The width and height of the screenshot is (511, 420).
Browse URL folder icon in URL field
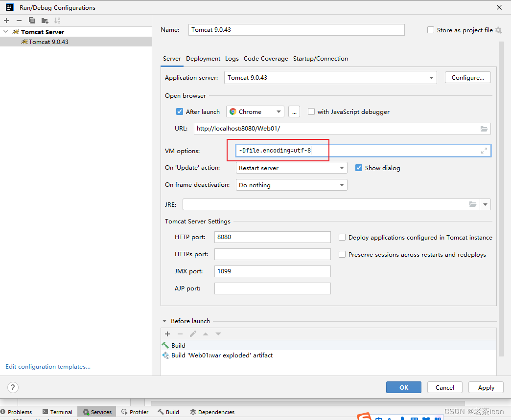pyautogui.click(x=484, y=129)
